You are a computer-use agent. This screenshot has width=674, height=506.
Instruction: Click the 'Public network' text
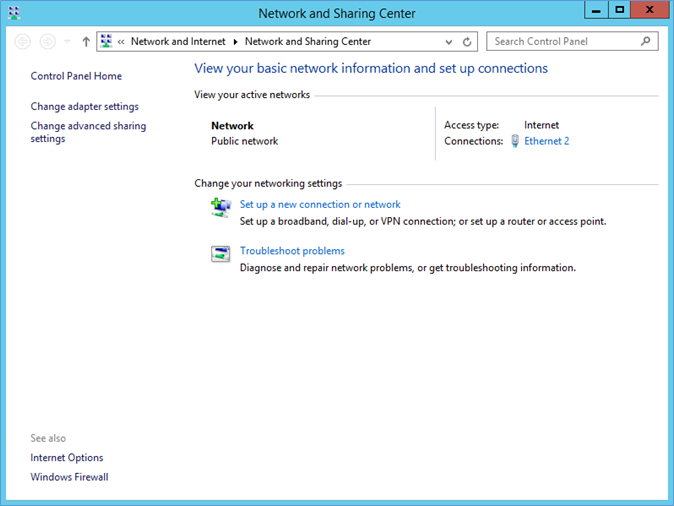(245, 141)
